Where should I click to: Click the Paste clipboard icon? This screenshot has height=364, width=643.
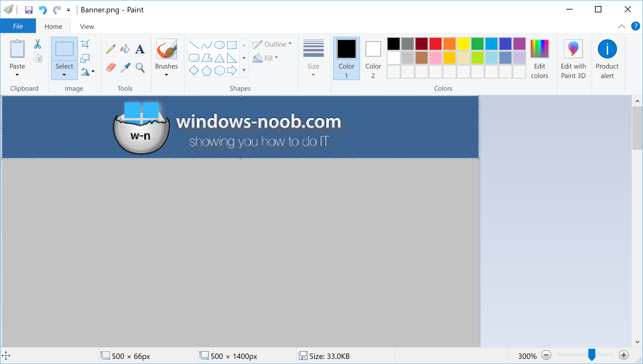click(17, 49)
